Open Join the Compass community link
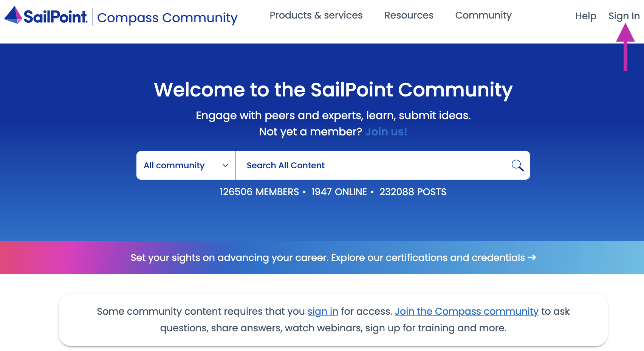644x351 pixels. [x=466, y=311]
